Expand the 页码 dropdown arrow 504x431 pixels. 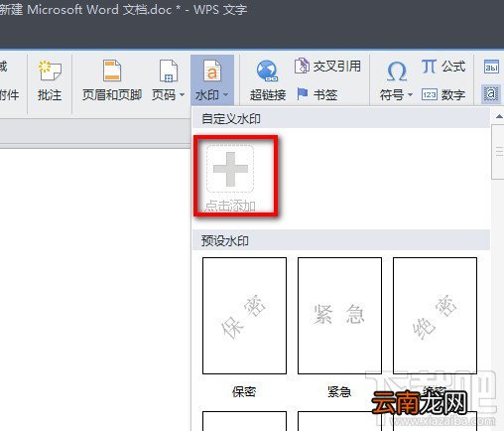(x=182, y=95)
